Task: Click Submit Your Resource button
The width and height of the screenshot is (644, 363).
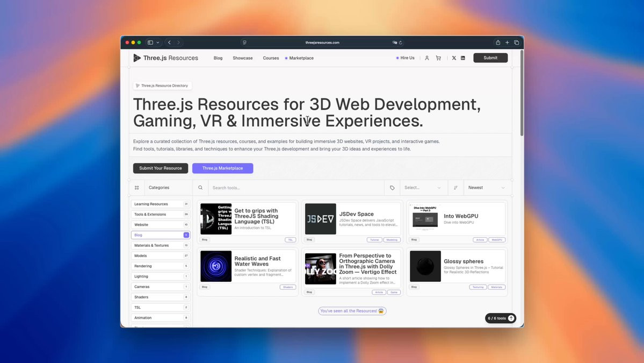Action: [x=161, y=168]
